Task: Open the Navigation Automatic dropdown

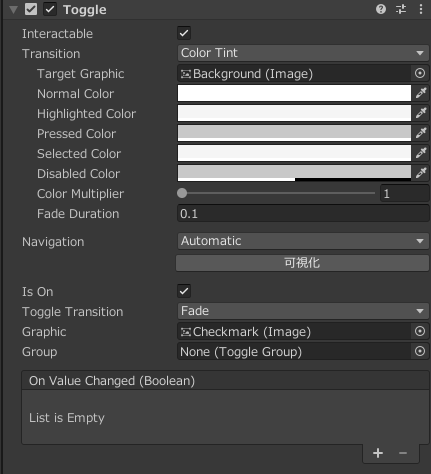Action: pos(303,241)
